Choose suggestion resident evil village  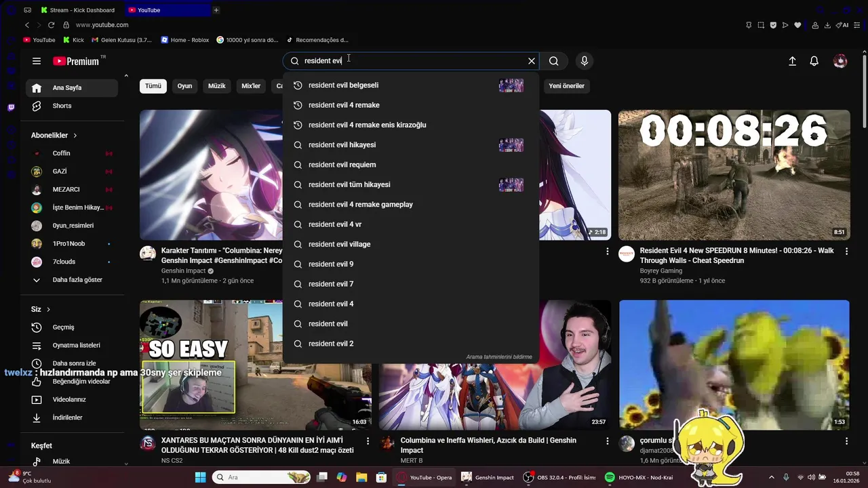click(x=411, y=244)
